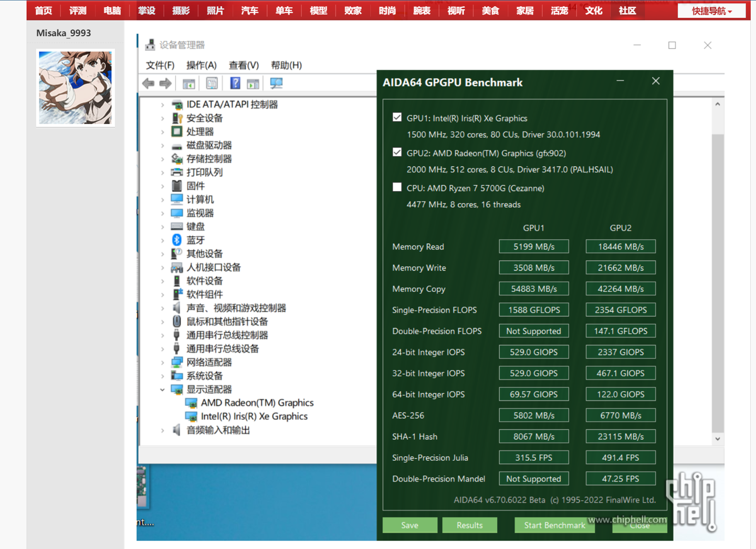The image size is (756, 549).
Task: Uncheck GPU1 Intel Iris Xe Graphics checkbox
Action: (x=397, y=118)
